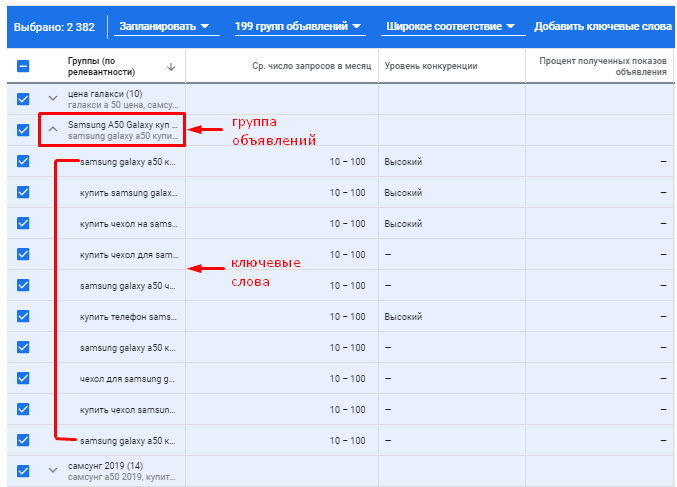Select the 'купить samsung galax' keyword text
The height and width of the screenshot is (487, 677).
click(128, 192)
